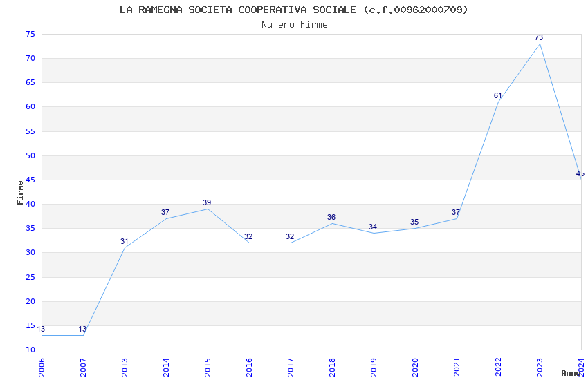This screenshot has height=380, width=588.
Task: Click the y-axis tick label 10
Action: (30, 350)
